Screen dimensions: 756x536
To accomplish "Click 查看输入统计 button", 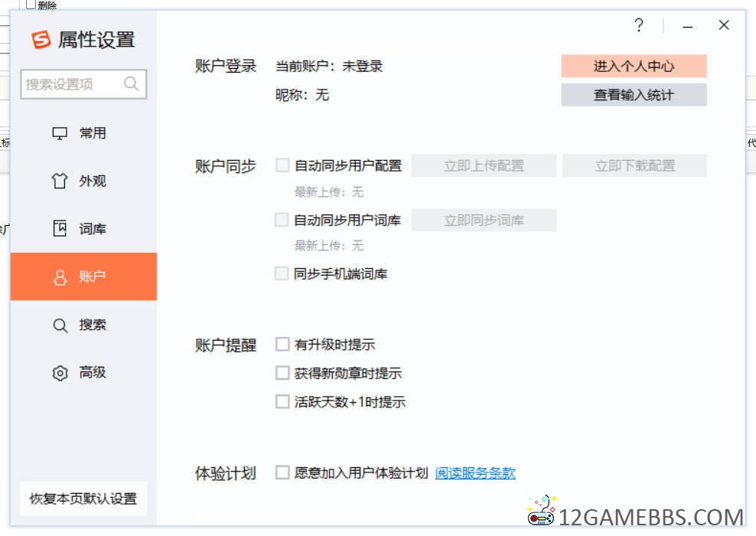I will 634,95.
